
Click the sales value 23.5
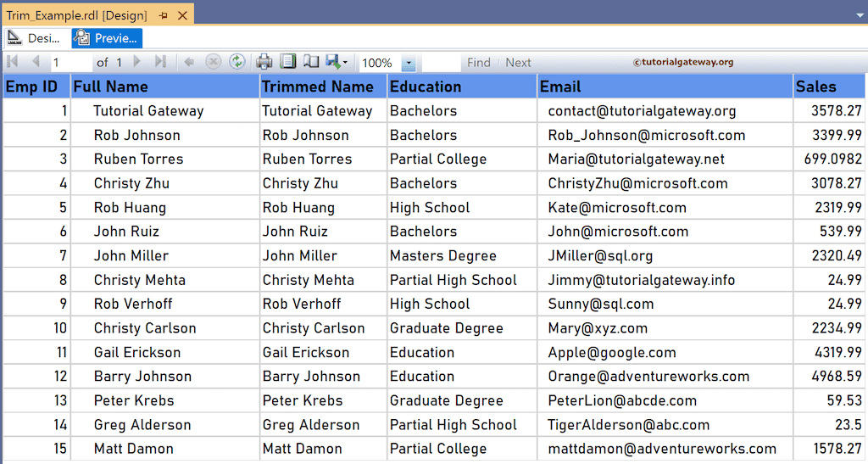coord(829,425)
